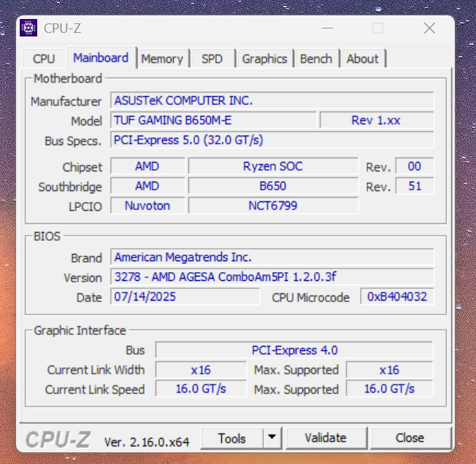This screenshot has width=476, height=464.
Task: Select the Graphics tab
Action: [265, 59]
